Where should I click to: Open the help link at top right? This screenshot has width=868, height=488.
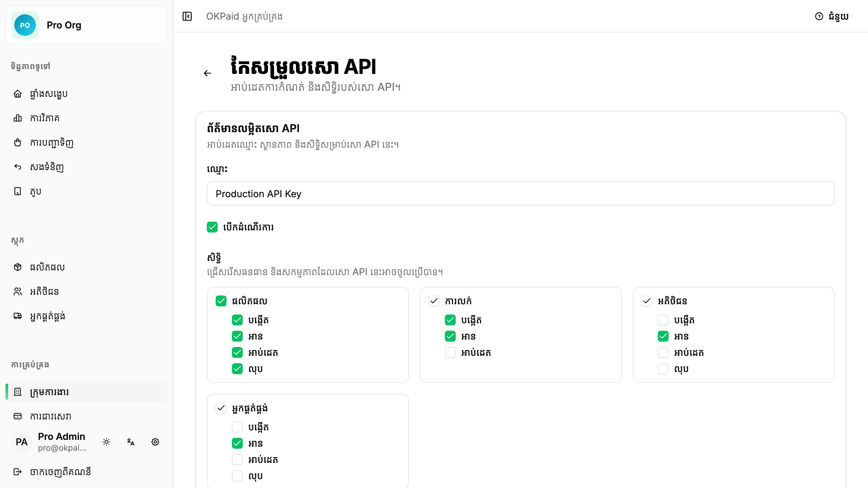(x=832, y=16)
